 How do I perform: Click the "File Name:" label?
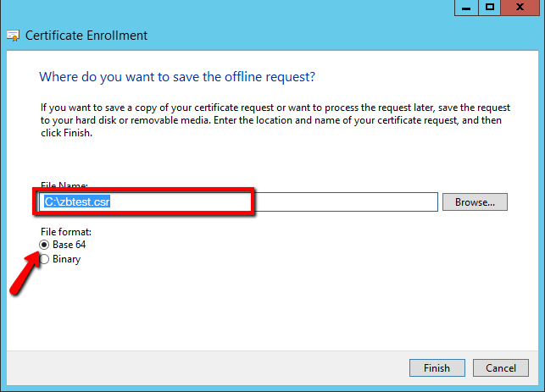coord(64,185)
